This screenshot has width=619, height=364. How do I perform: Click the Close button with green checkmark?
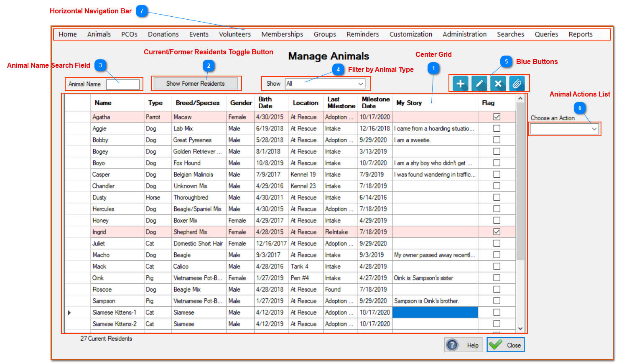[505, 345]
